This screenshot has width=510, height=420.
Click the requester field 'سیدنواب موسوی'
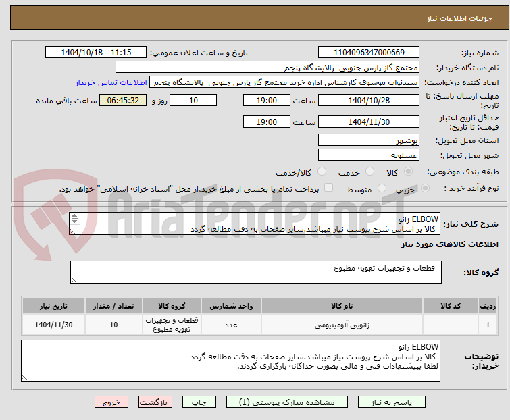(284, 82)
